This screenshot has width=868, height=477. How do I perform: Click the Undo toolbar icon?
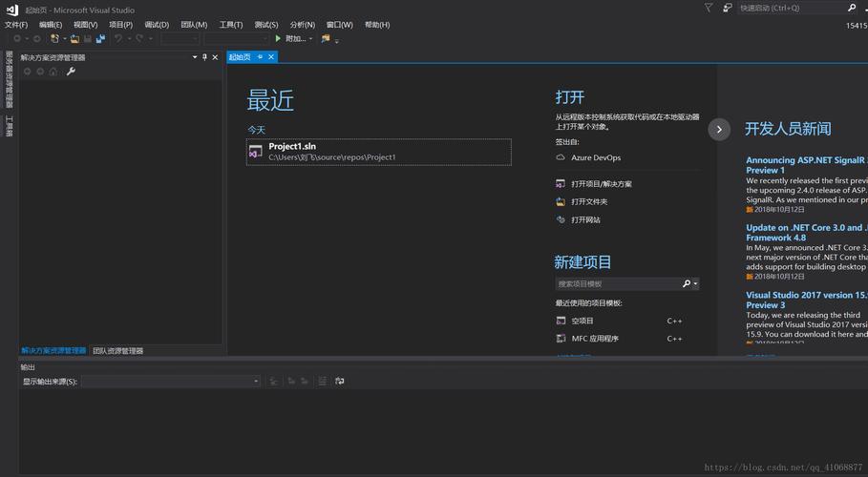(x=117, y=39)
